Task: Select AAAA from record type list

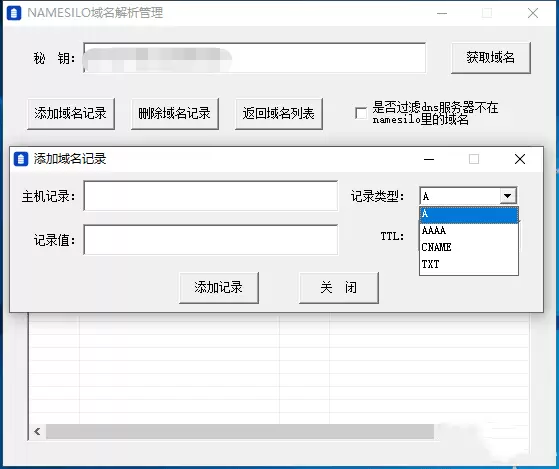Action: pos(469,231)
